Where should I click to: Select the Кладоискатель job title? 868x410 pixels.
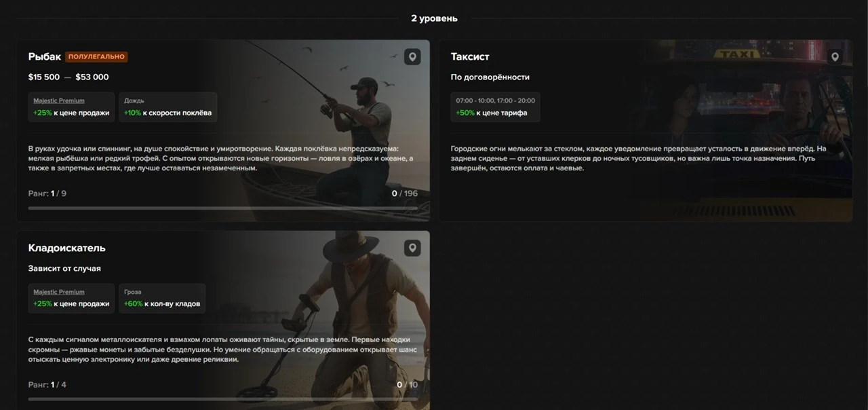pos(66,248)
